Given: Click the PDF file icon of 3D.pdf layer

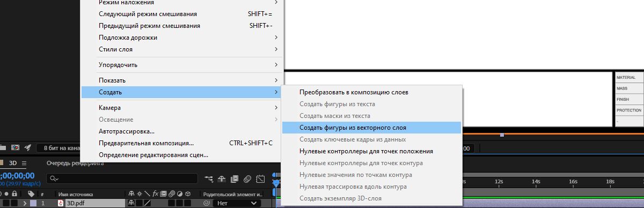Looking at the screenshot, I should 61,204.
